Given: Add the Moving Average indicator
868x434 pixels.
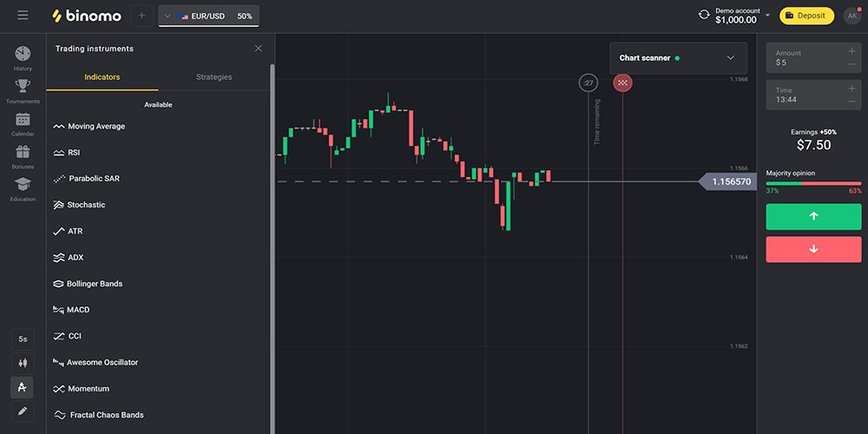Looking at the screenshot, I should [x=158, y=126].
